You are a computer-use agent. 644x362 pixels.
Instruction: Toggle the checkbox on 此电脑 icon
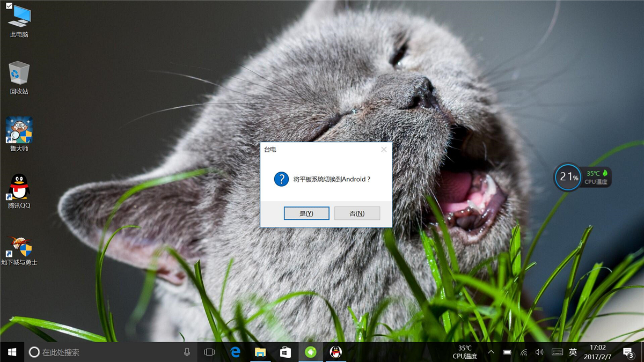[x=9, y=6]
